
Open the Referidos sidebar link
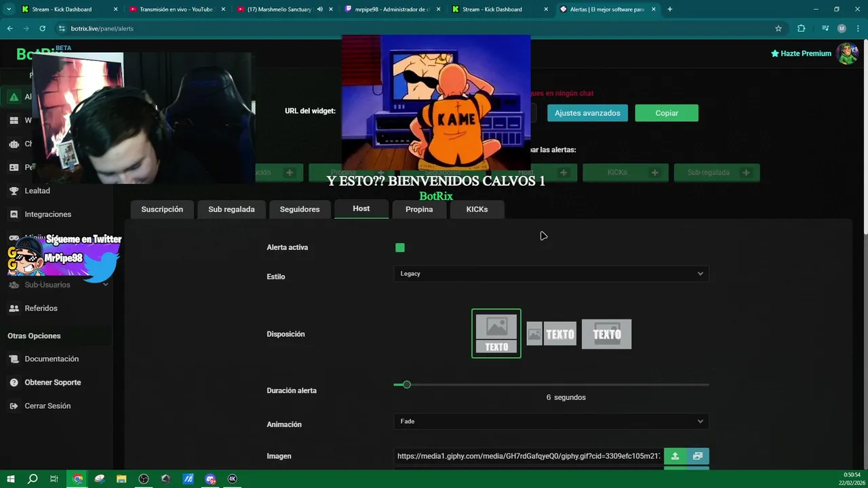[41, 308]
